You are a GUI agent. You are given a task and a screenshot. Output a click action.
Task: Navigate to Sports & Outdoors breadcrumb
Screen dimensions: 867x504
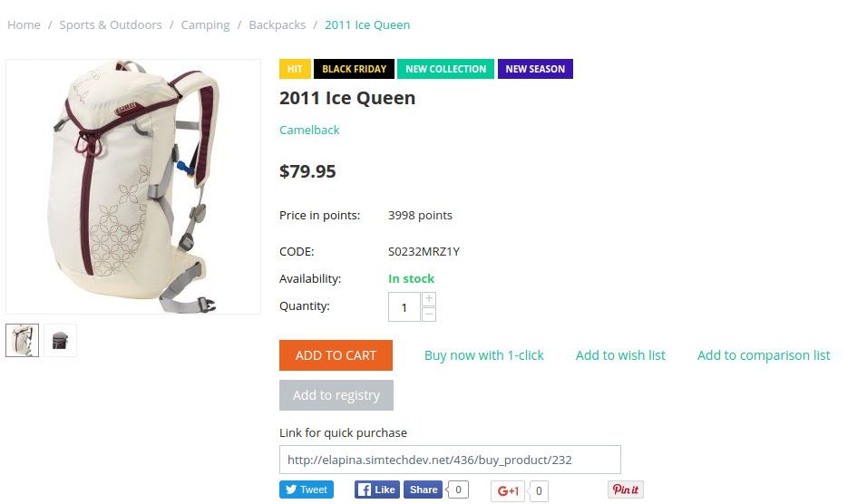pyautogui.click(x=111, y=24)
